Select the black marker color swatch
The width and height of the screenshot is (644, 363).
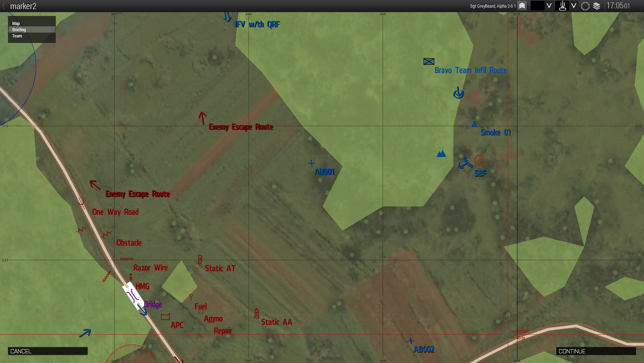[x=537, y=6]
